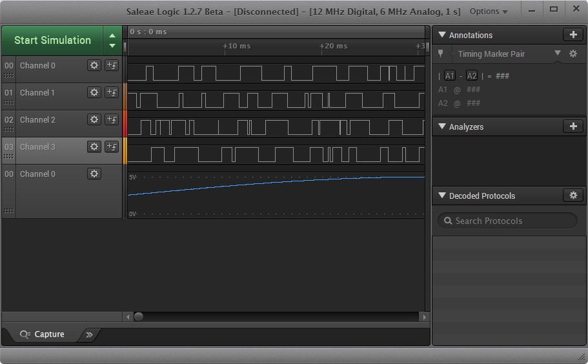Viewport: 588px width, 364px height.
Task: Click the A1 timing marker button
Action: [x=450, y=76]
